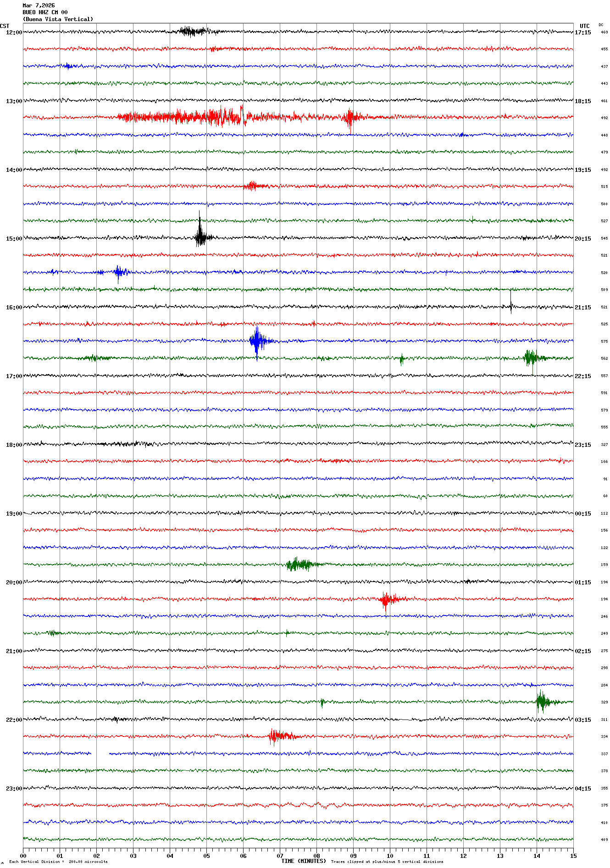Click the 00 minute tick on bottom axis
610x868 pixels.
(23, 856)
